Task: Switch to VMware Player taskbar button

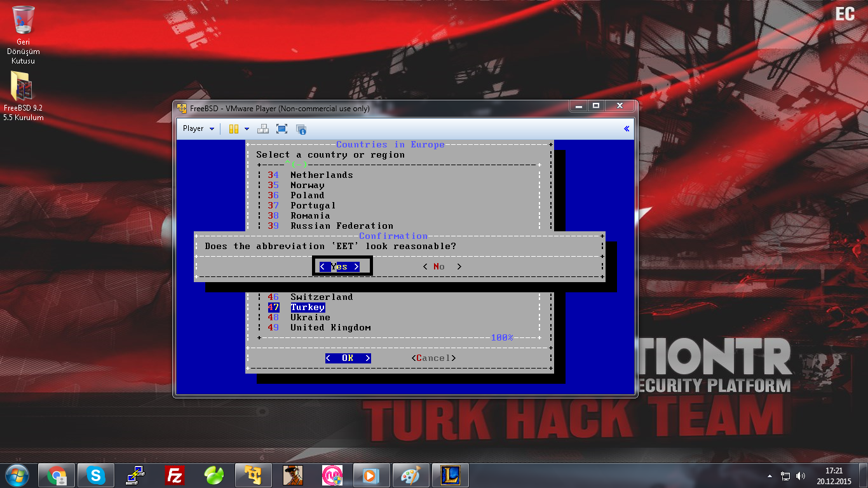Action: [x=254, y=475]
